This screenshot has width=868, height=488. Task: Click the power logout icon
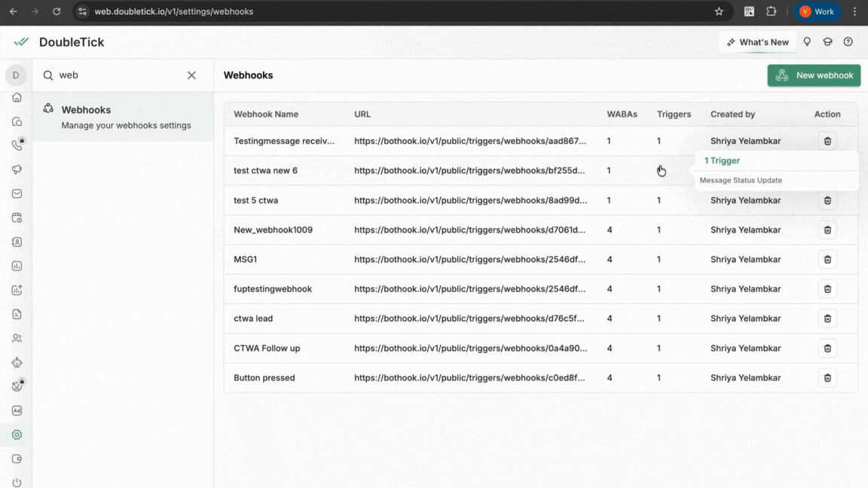pos(17,483)
